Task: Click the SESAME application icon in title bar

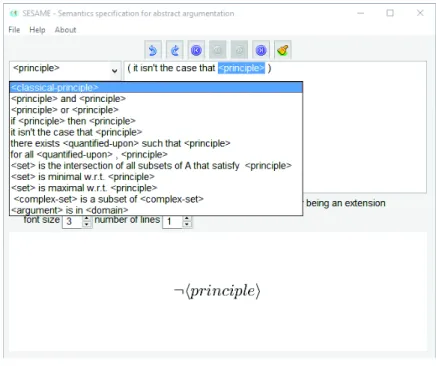Action: pos(14,13)
